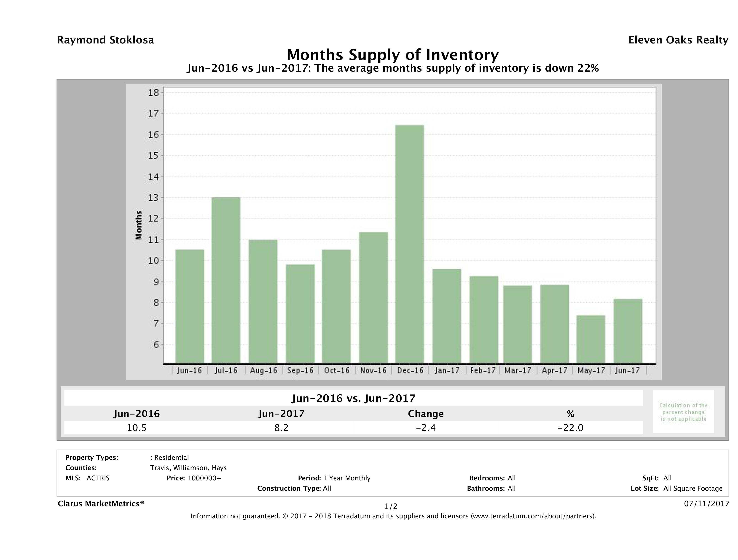The width and height of the screenshot is (738, 560).
Task: Click the Jun-2016 value 10.5
Action: point(137,428)
